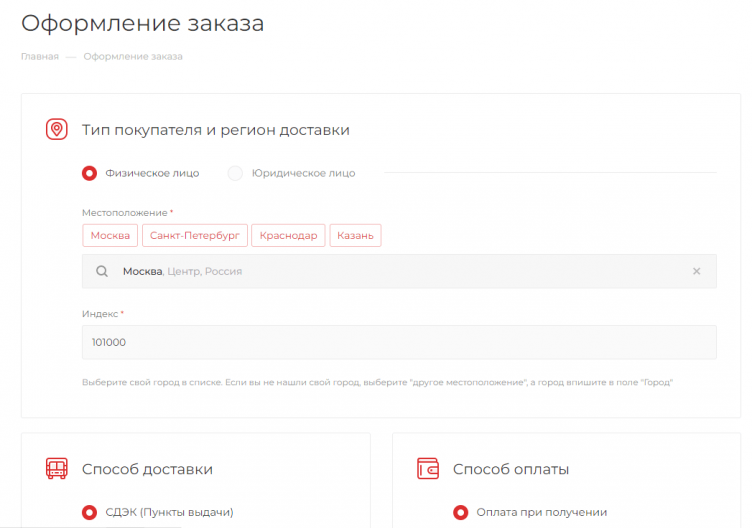Click the hint text about choosing city

pyautogui.click(x=377, y=382)
